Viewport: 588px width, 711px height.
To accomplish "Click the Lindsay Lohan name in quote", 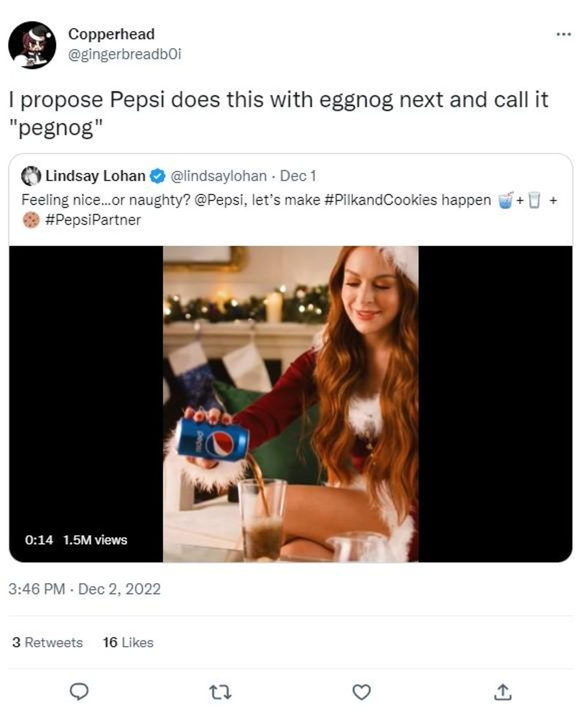I will tap(95, 176).
